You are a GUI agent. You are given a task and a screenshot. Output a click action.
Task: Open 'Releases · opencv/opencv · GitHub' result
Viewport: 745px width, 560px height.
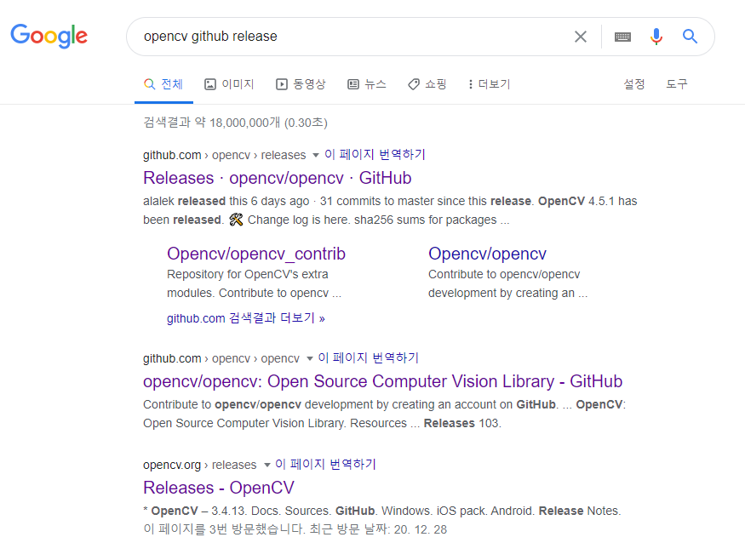278,178
